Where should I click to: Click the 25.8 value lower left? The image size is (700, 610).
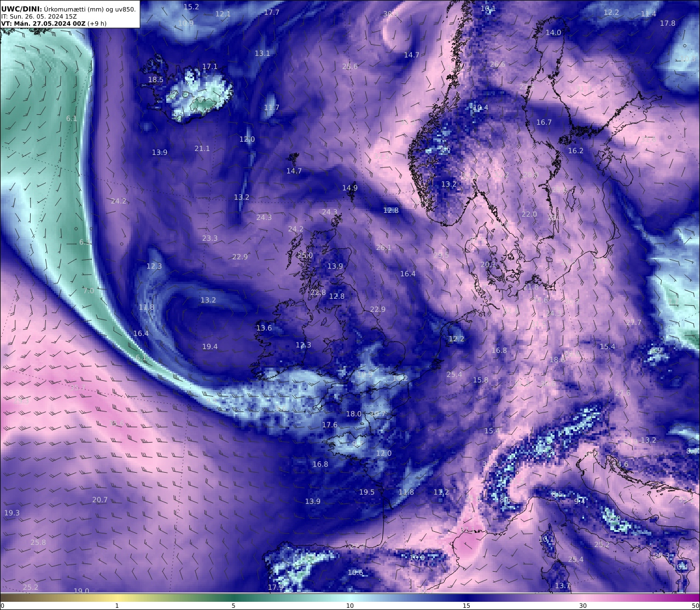pos(38,542)
